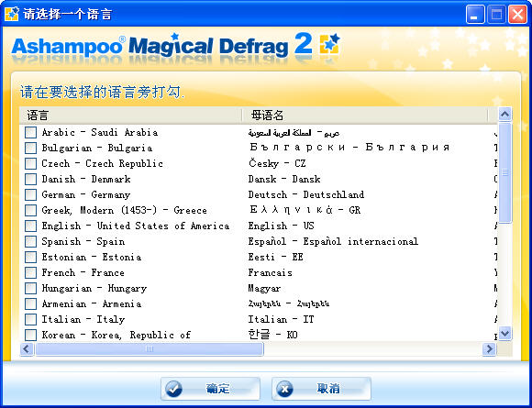Check the Hungarian - Hungary box
This screenshot has height=408, width=532.
[x=30, y=288]
